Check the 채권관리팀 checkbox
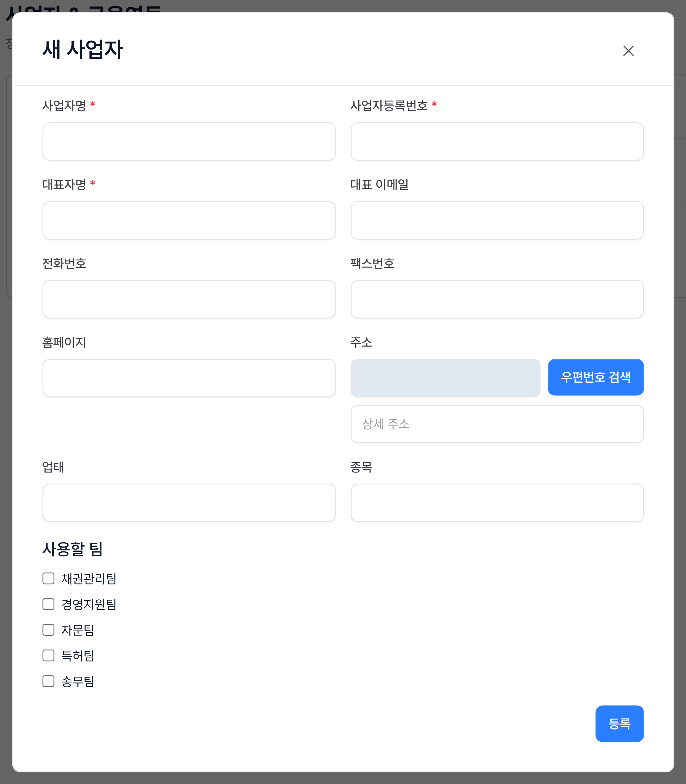 tap(48, 578)
